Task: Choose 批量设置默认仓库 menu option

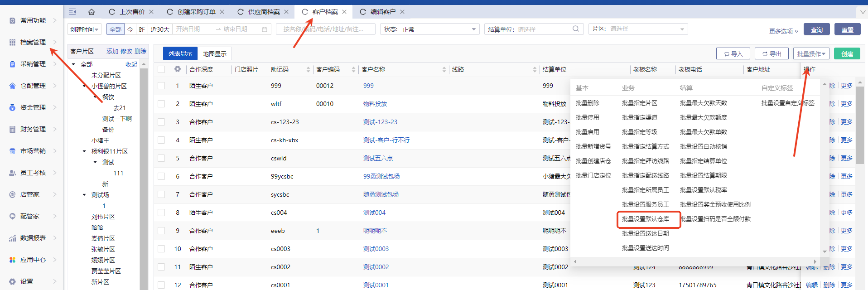Action: pyautogui.click(x=645, y=219)
